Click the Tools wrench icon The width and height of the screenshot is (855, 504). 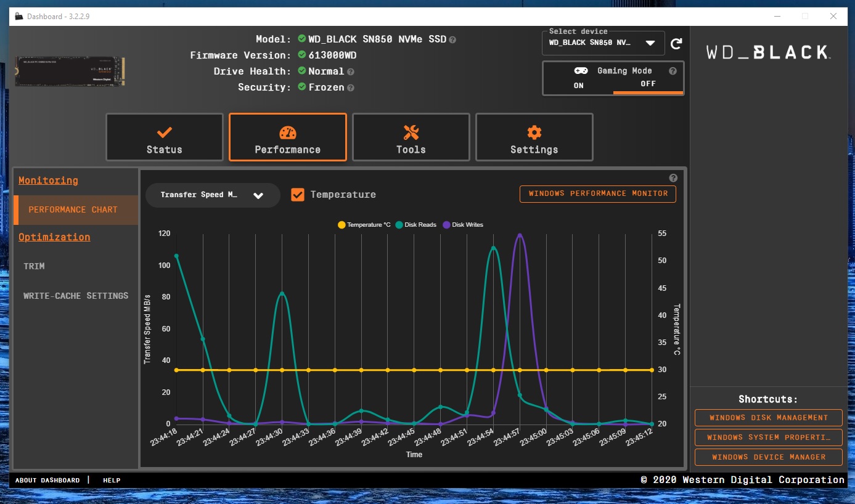[411, 132]
